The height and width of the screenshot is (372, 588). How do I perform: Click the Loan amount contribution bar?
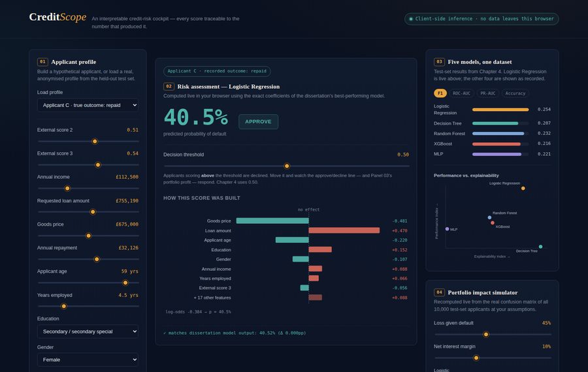[x=344, y=230]
